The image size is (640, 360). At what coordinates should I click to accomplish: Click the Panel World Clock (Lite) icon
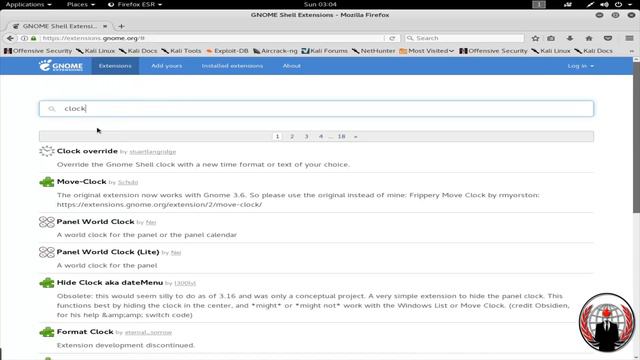[x=47, y=252]
